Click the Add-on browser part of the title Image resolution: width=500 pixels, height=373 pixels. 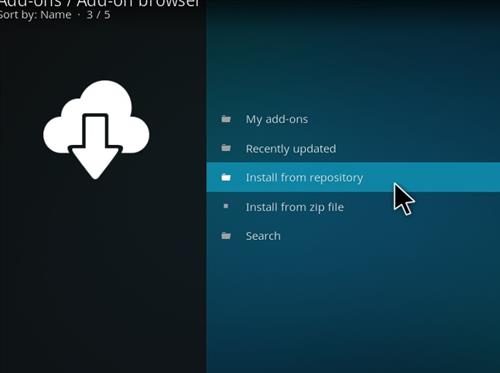pos(138,3)
